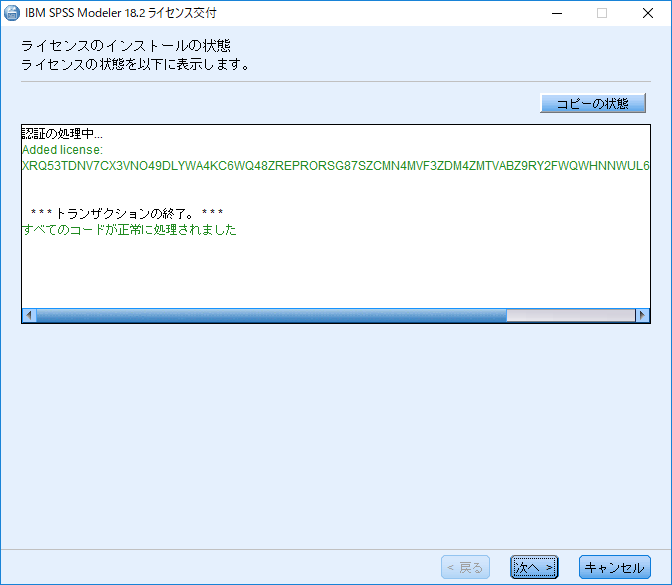Click the 認証の処理中... status line

63,134
